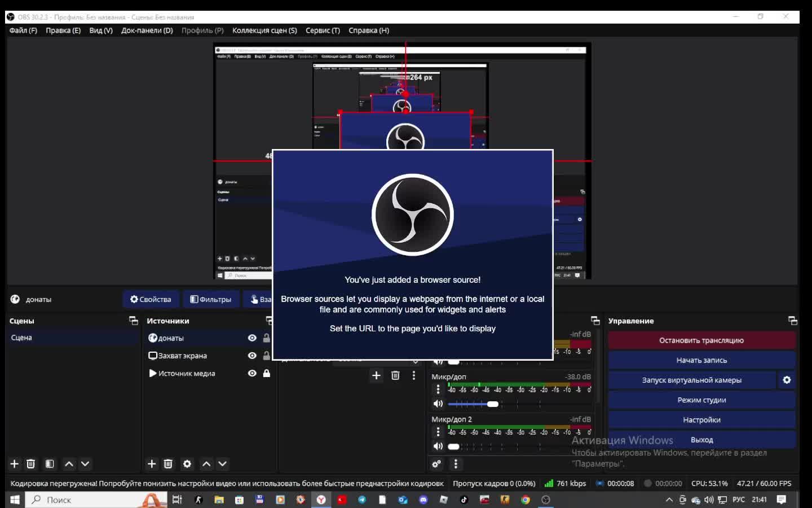This screenshot has width=812, height=508.
Task: Unlock the Источник медиа source
Action: coord(267,373)
